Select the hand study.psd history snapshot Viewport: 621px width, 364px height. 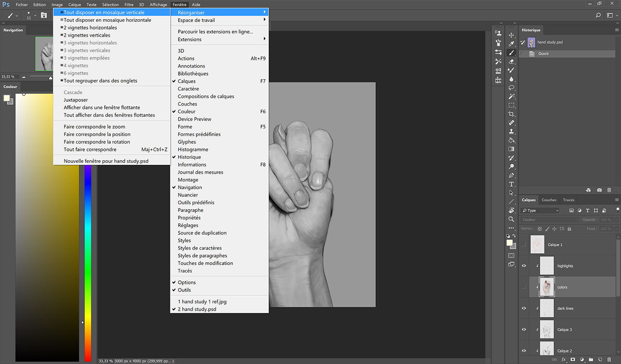(549, 42)
